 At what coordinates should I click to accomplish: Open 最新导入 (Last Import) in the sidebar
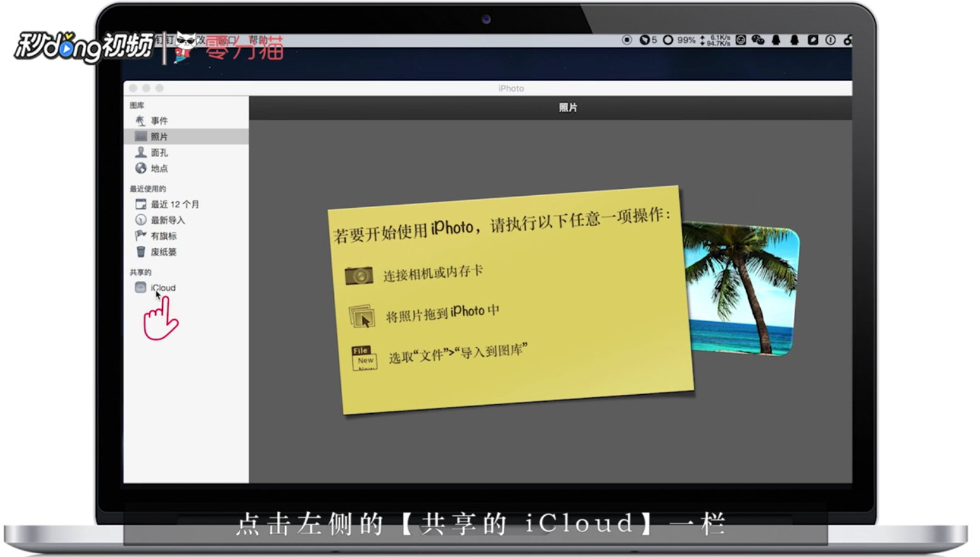pyautogui.click(x=186, y=220)
